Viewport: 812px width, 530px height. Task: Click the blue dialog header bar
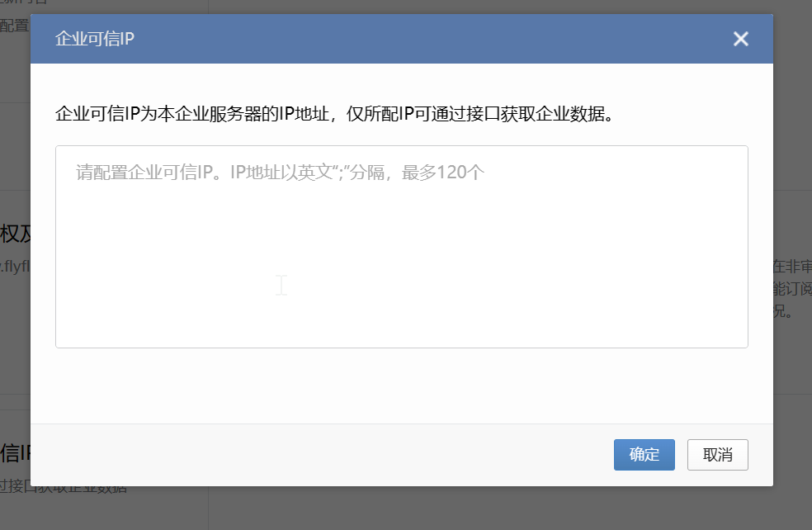tap(402, 39)
